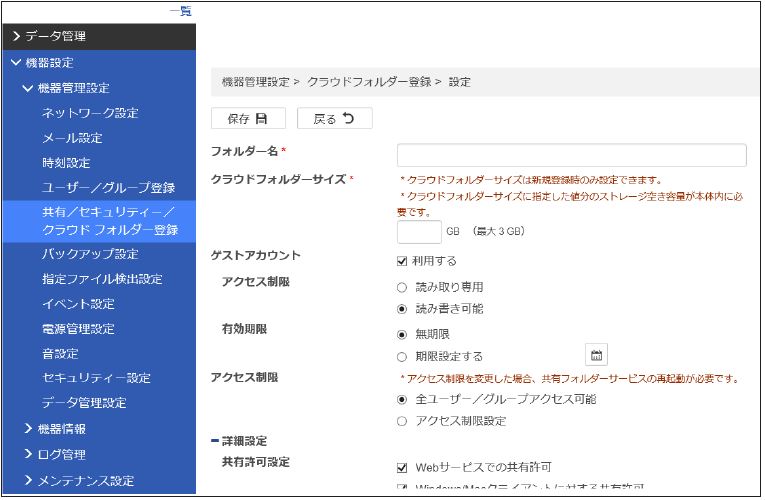Click the 設定 breadcrumb text
This screenshot has width=765, height=500.
click(460, 81)
